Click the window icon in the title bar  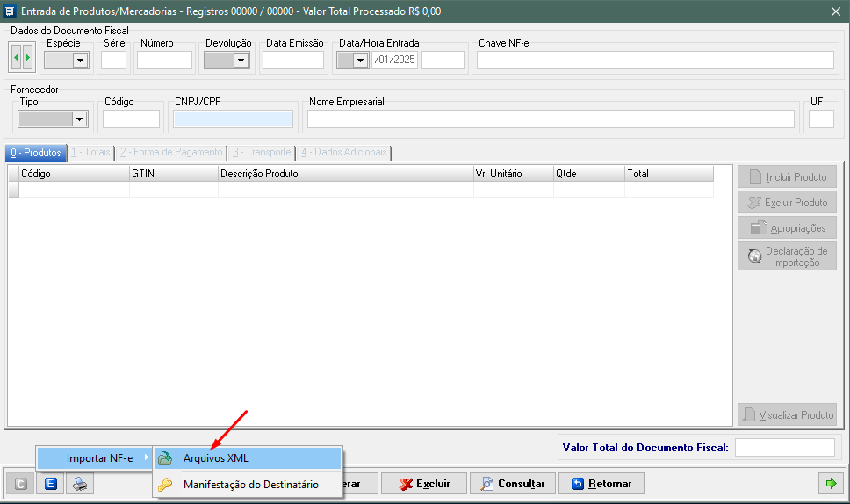coord(10,11)
